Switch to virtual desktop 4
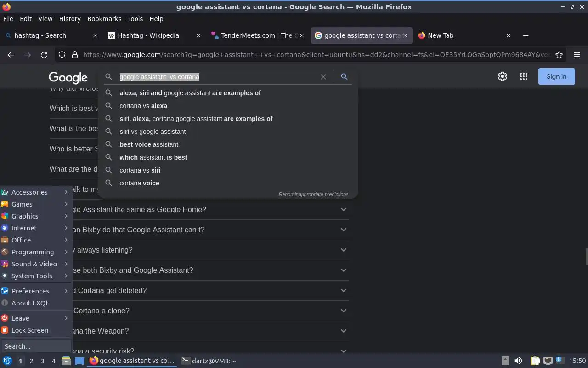The image size is (588, 368). (53, 361)
